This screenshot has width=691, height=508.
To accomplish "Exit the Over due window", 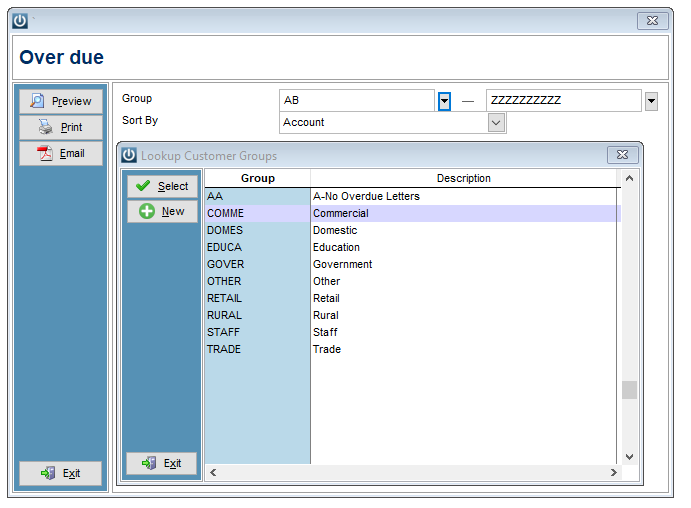I will [60, 473].
